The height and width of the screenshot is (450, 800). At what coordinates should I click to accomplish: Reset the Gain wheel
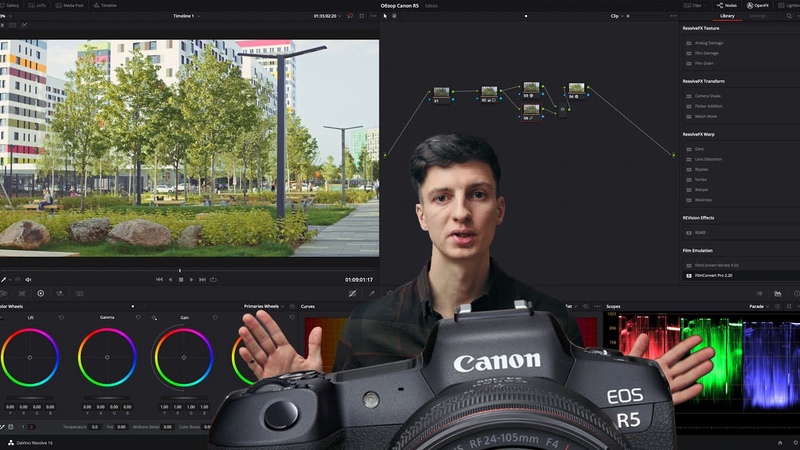tap(215, 317)
